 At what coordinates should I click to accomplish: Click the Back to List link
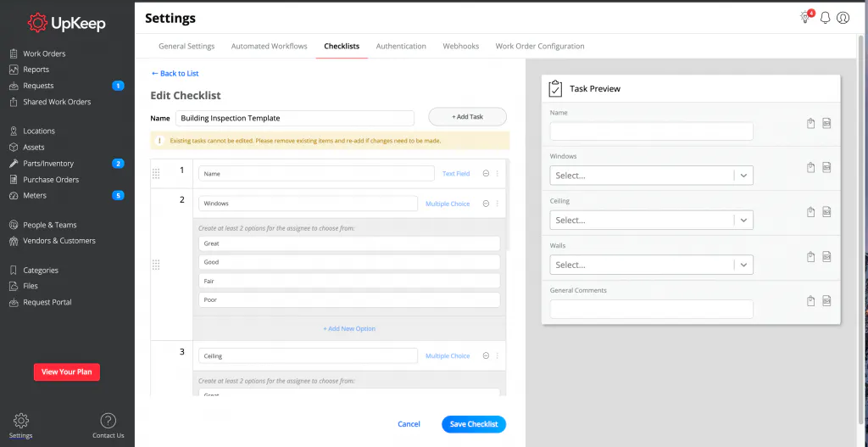click(175, 74)
